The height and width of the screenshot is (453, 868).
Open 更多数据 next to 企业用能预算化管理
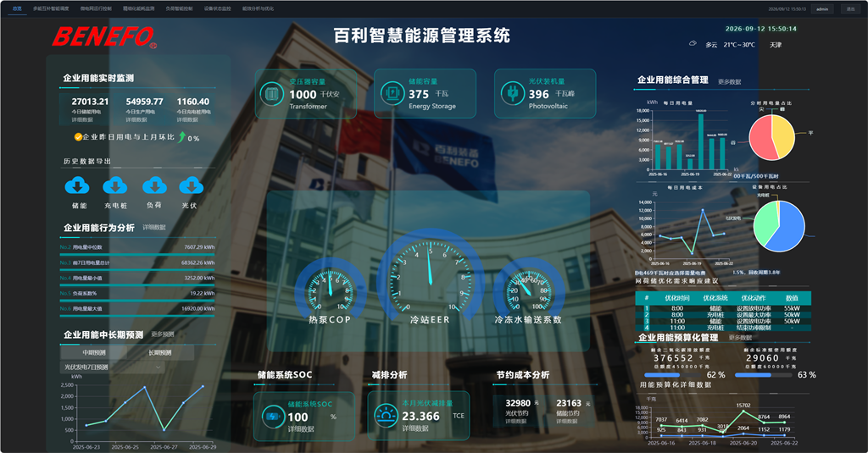click(x=740, y=337)
